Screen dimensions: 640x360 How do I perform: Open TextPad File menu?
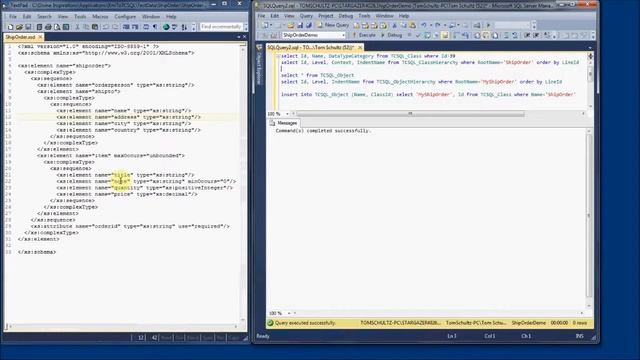coord(13,17)
